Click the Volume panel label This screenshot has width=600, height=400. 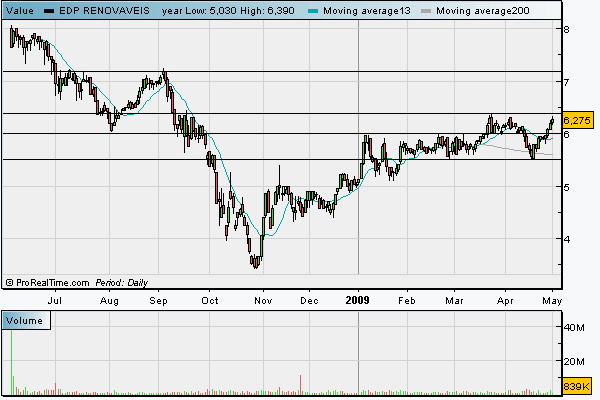coord(24,320)
